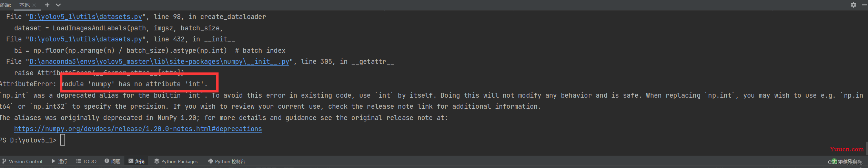This screenshot has height=168, width=868.
Task: Open datasets.py at line 98 link
Action: pyautogui.click(x=86, y=17)
